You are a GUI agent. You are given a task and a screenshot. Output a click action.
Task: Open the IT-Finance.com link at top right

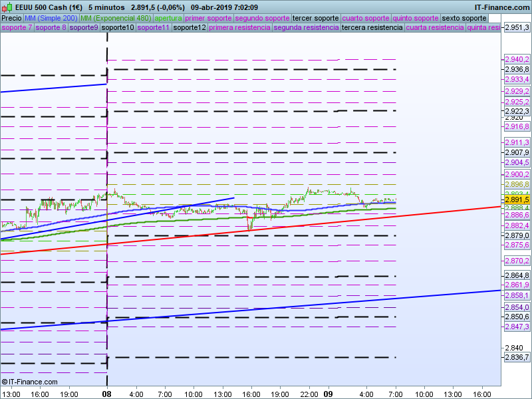point(497,7)
